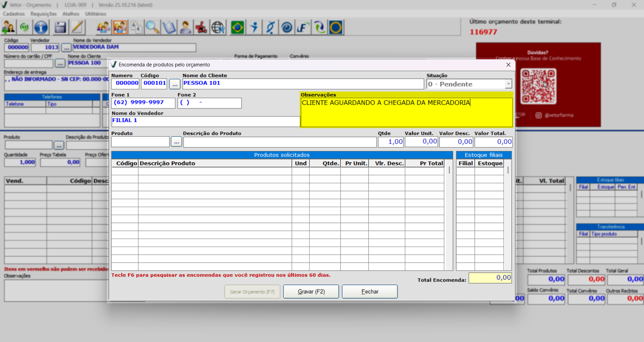This screenshot has width=644, height=342.
Task: Focus the Fone 2 phone field
Action: point(209,103)
